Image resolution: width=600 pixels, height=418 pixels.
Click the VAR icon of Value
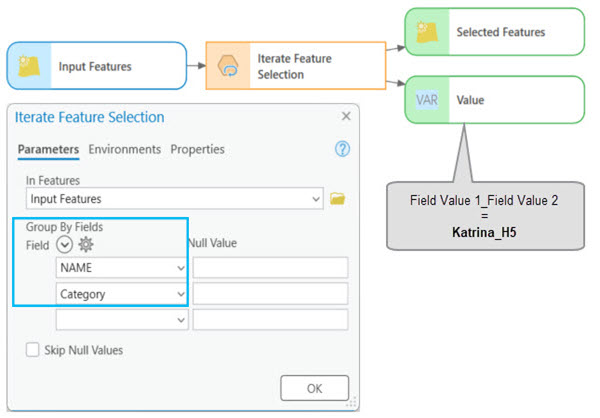pyautogui.click(x=428, y=100)
